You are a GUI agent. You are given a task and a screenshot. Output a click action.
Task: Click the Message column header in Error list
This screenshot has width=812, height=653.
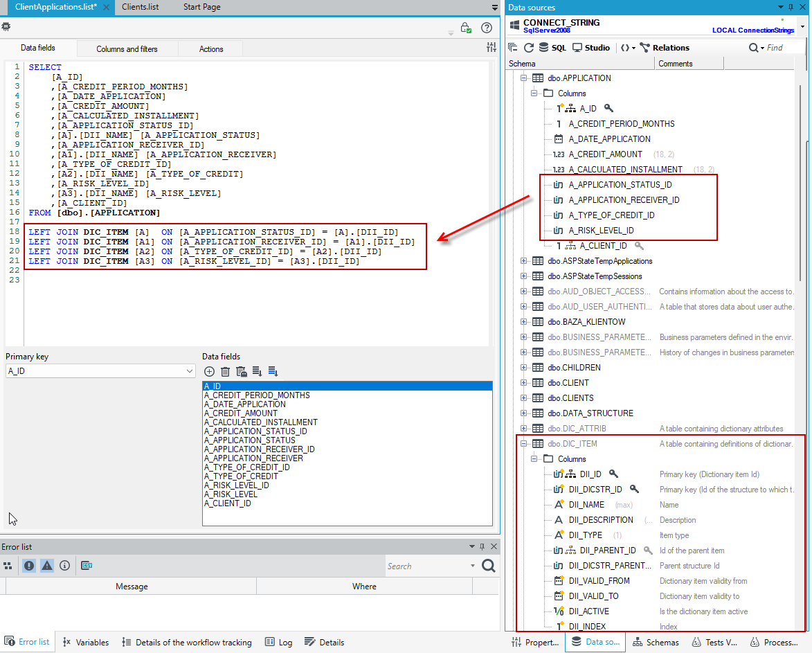click(x=132, y=587)
